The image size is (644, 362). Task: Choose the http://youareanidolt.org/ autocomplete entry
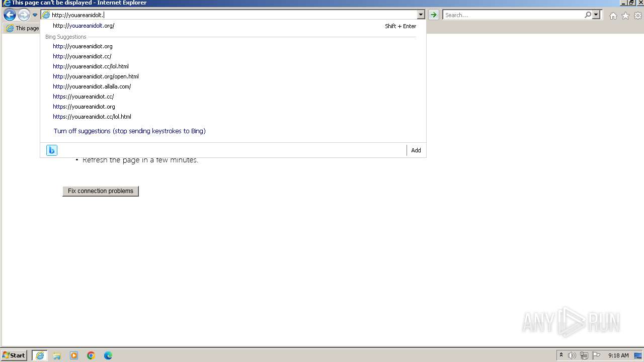coord(233,26)
